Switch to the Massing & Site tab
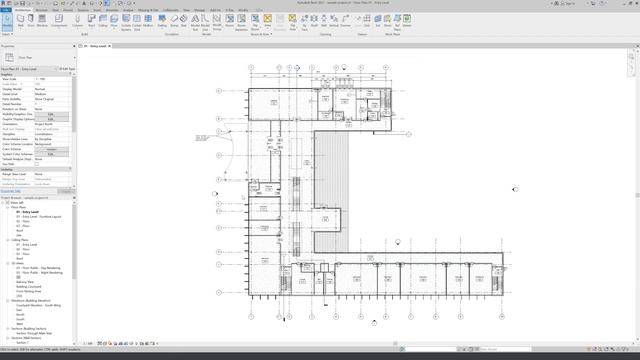 (x=148, y=10)
